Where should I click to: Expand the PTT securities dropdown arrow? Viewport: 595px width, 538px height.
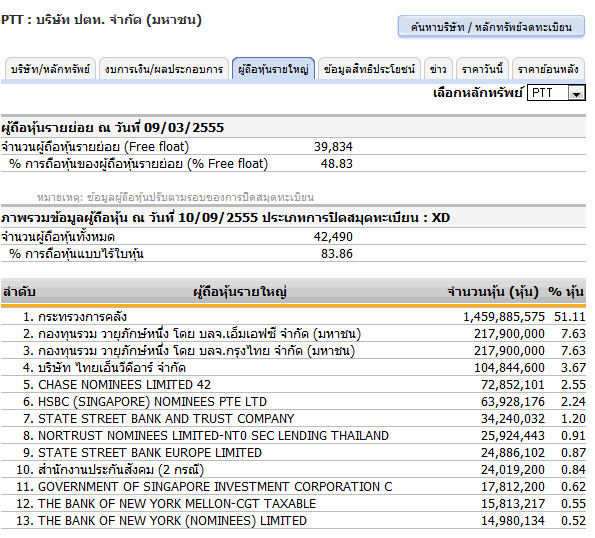(576, 93)
